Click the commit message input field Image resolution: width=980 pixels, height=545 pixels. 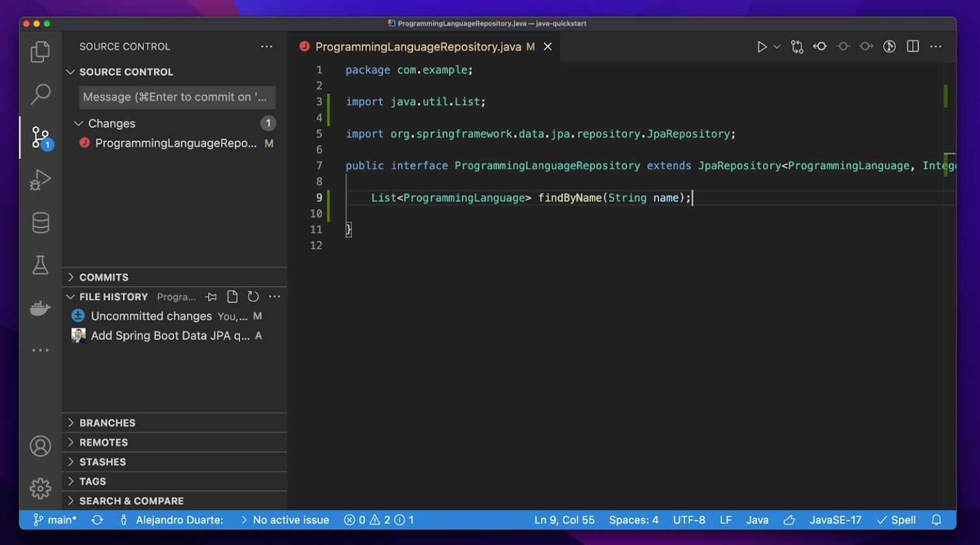click(177, 97)
